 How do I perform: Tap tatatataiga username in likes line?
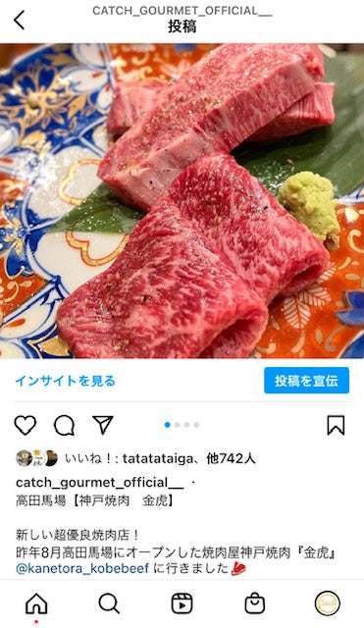coord(158,458)
